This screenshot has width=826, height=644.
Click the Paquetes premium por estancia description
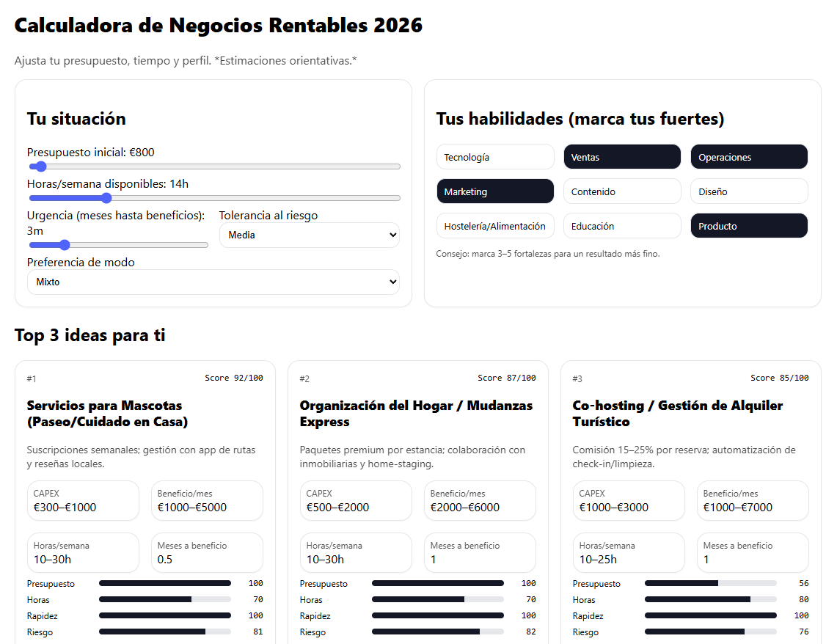pos(412,456)
